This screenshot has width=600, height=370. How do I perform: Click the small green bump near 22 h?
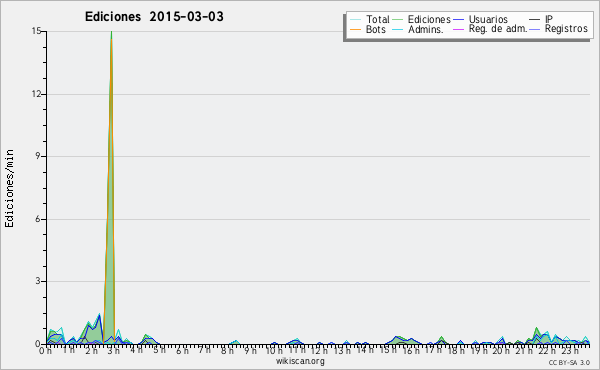536,336
